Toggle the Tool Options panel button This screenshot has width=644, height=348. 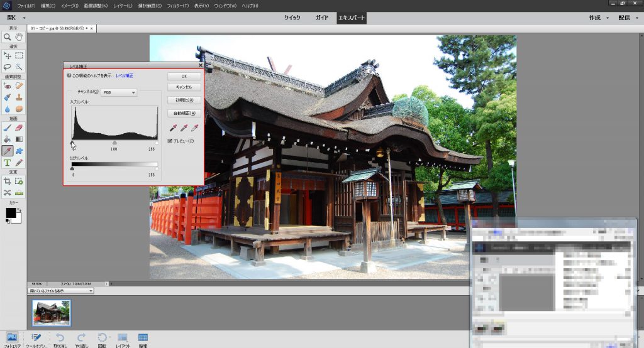click(x=36, y=337)
